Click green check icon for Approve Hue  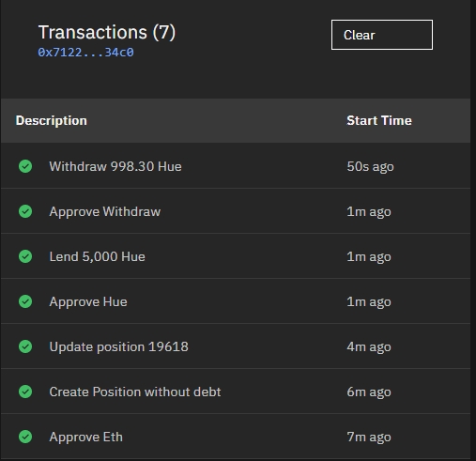25,301
